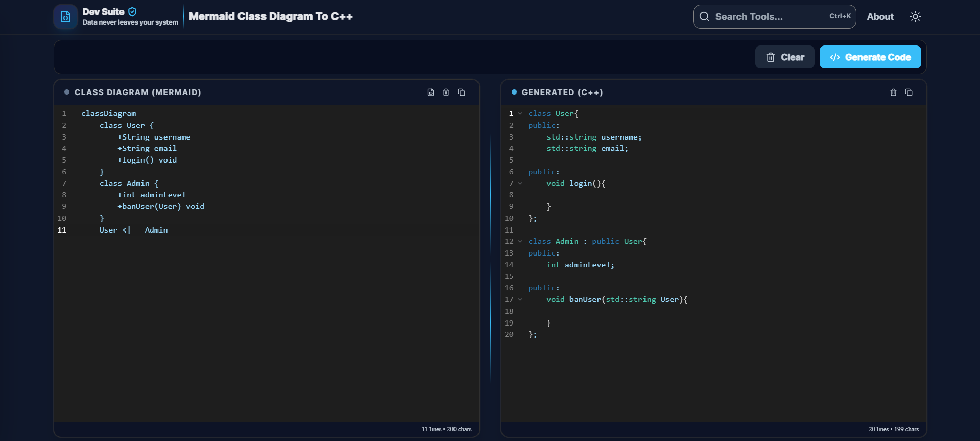Image resolution: width=980 pixels, height=441 pixels.
Task: Click the 'Data never leaves your system' tagline
Action: [130, 22]
